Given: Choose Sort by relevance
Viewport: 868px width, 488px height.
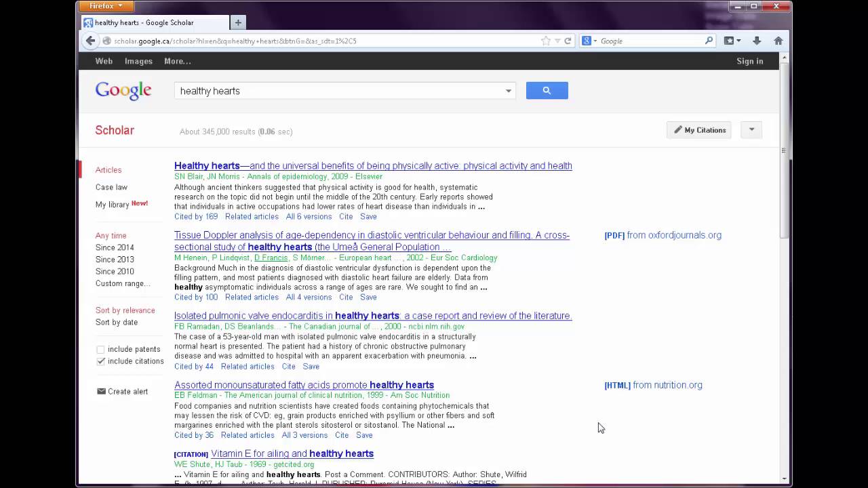Looking at the screenshot, I should click(x=125, y=310).
